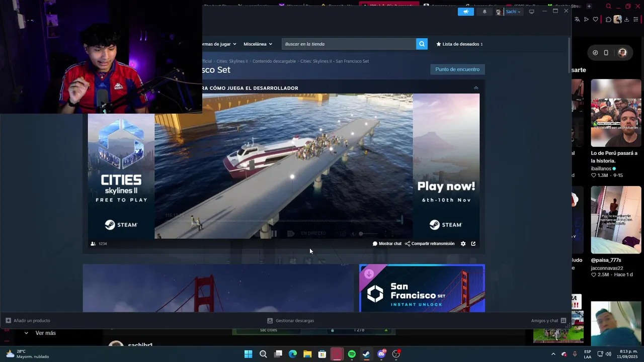
Task: Open Spotify from taskbar
Action: tap(352, 354)
